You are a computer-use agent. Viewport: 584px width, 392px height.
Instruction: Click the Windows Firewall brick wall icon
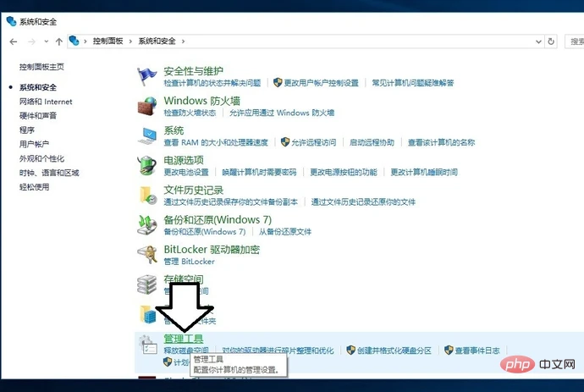(147, 106)
